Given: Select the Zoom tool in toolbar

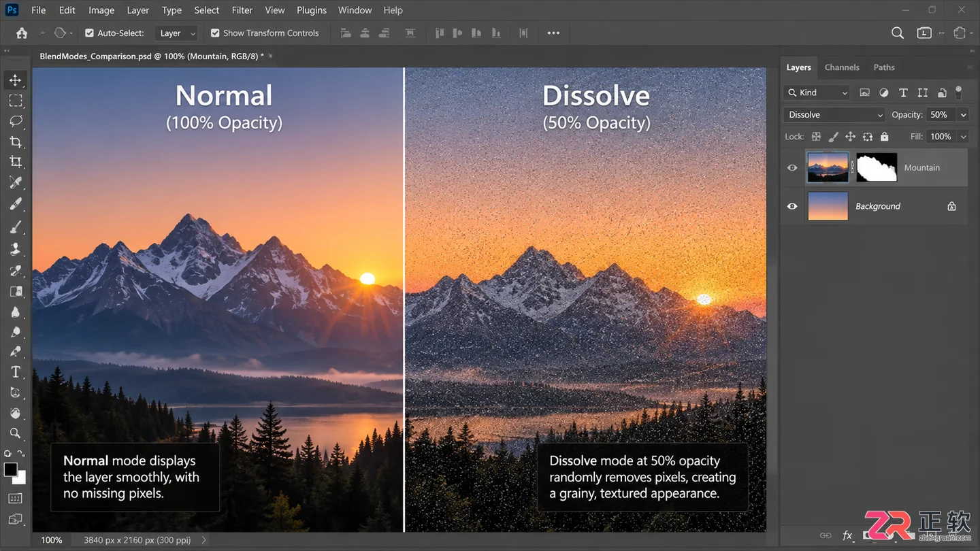Looking at the screenshot, I should tap(15, 433).
